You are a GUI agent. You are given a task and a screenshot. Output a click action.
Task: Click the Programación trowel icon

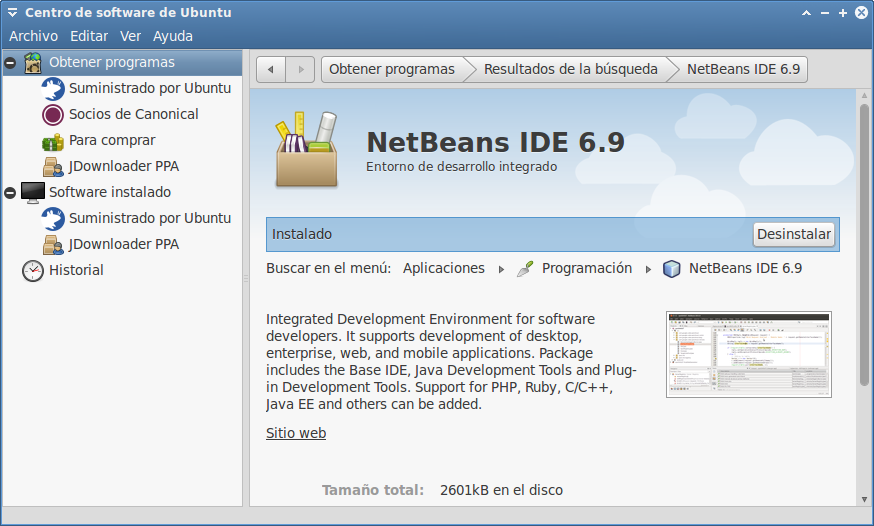525,269
